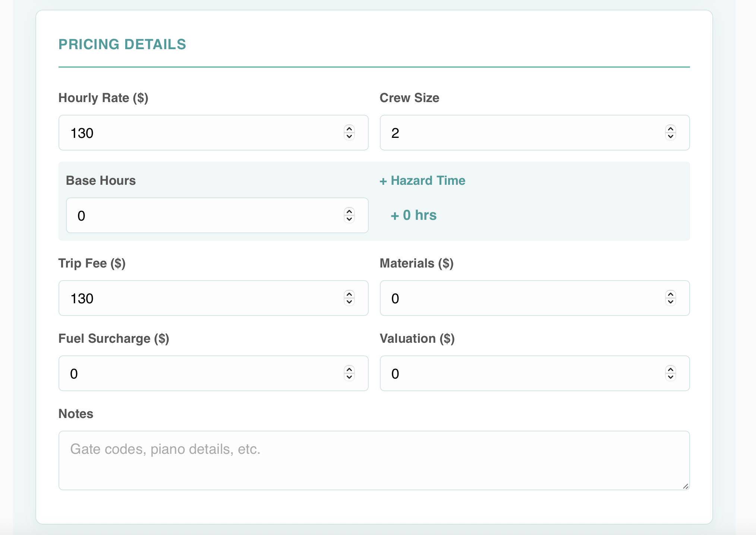Decrease Hourly Rate with down arrow
756x535 pixels.
349,136
